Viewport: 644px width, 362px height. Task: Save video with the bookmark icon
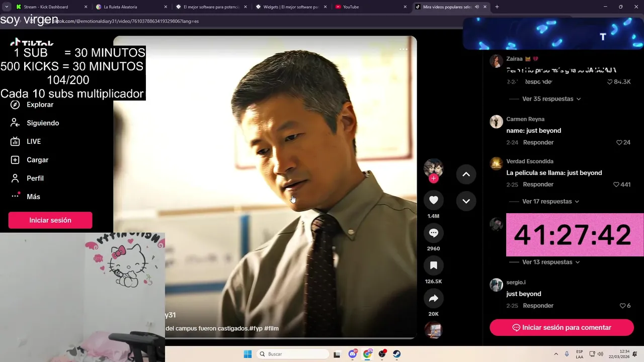click(433, 265)
